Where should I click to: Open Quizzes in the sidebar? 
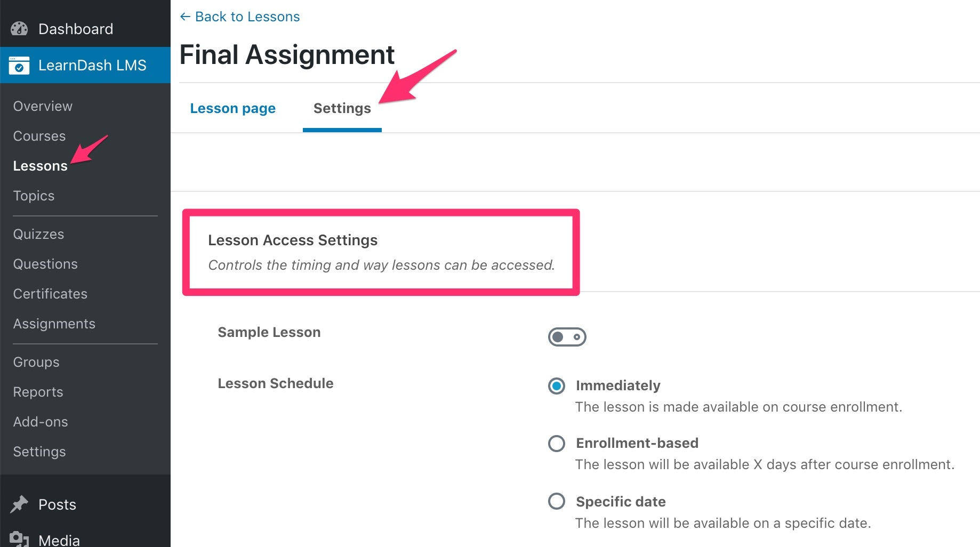38,234
